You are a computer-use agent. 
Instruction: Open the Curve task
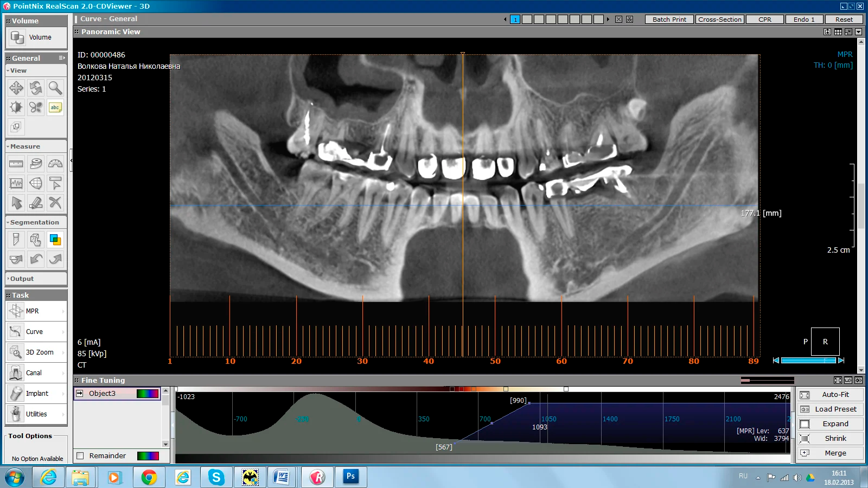pos(36,332)
